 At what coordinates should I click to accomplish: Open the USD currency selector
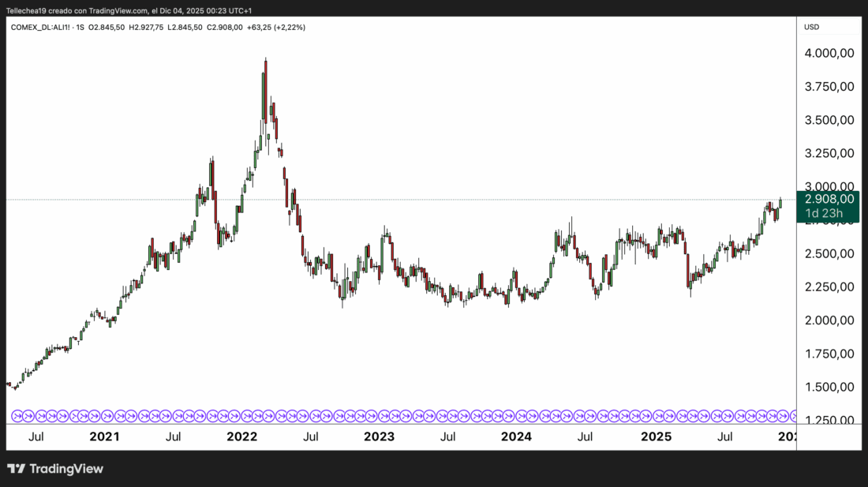click(x=811, y=27)
